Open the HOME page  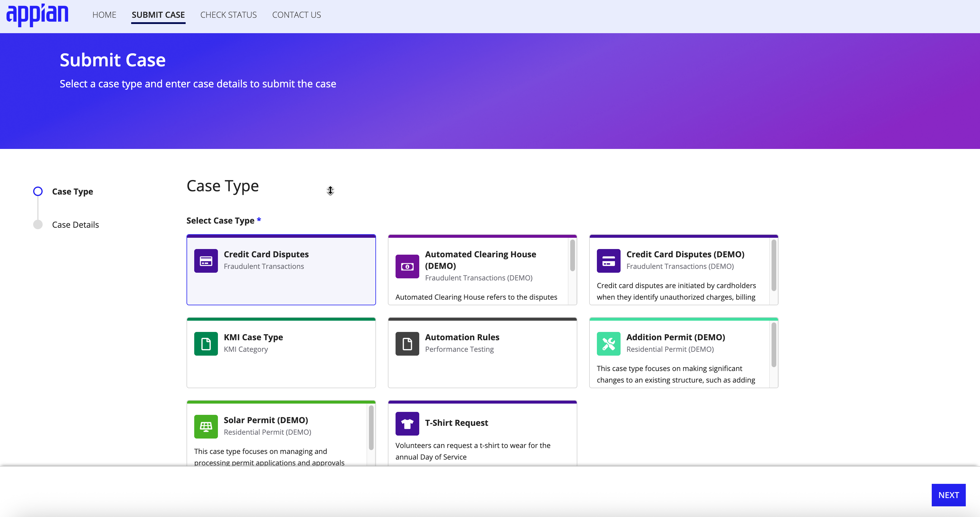pos(104,15)
